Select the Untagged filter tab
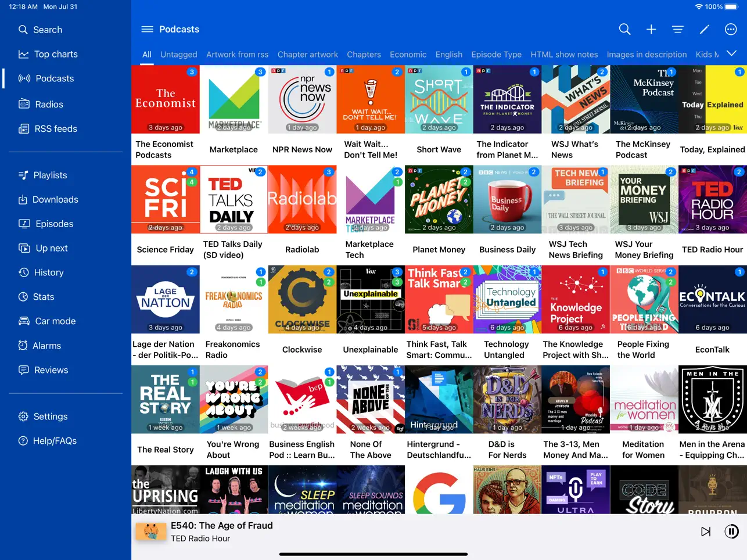 (x=178, y=54)
